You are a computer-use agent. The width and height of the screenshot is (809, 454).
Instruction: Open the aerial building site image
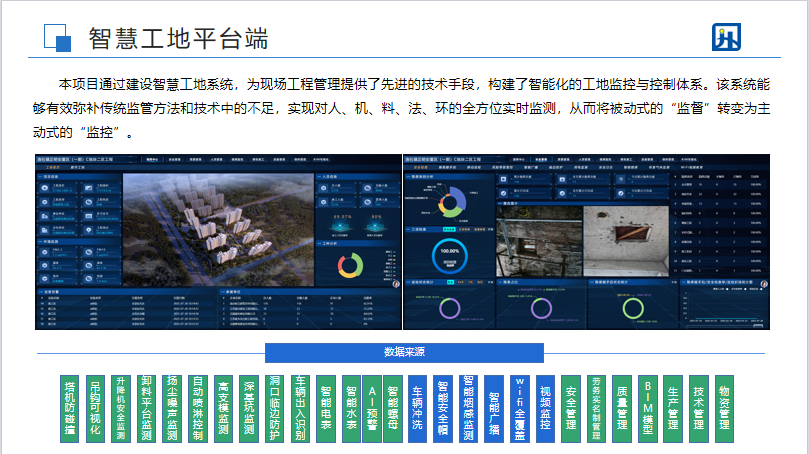click(x=218, y=225)
